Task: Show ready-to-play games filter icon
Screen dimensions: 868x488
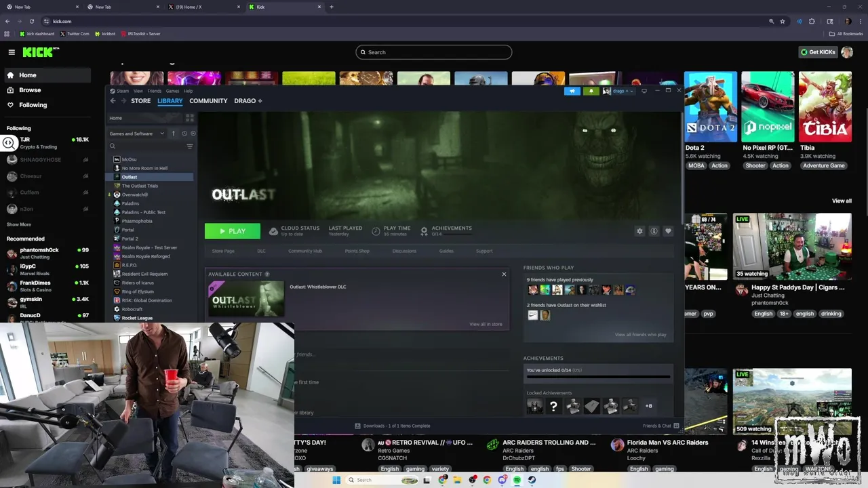Action: 193,134
